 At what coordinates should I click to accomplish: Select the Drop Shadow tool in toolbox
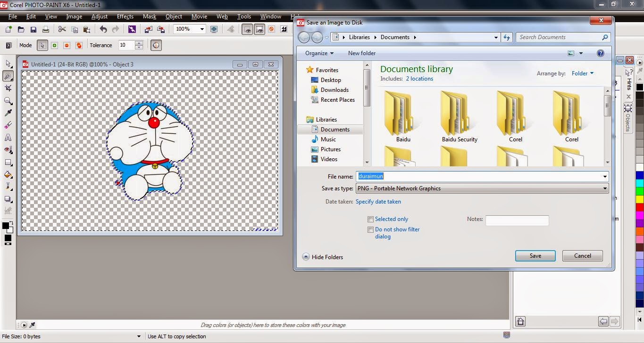(8, 199)
